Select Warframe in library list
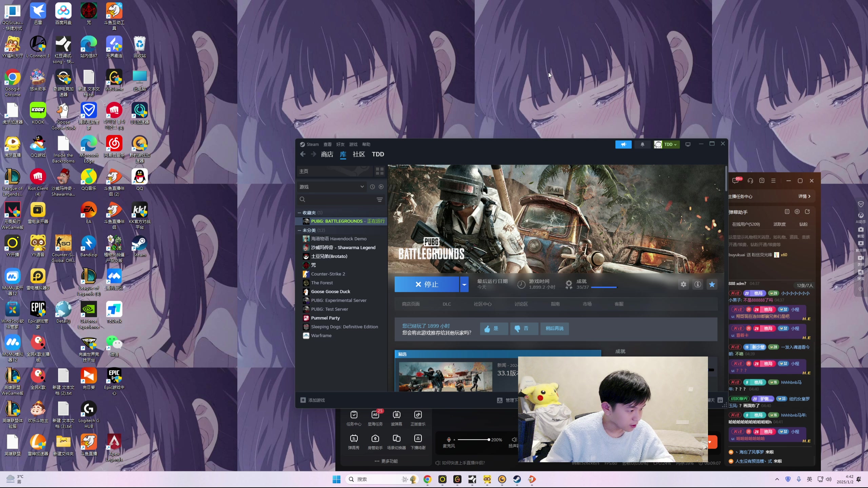Viewport: 868px width, 488px height. coord(341,335)
